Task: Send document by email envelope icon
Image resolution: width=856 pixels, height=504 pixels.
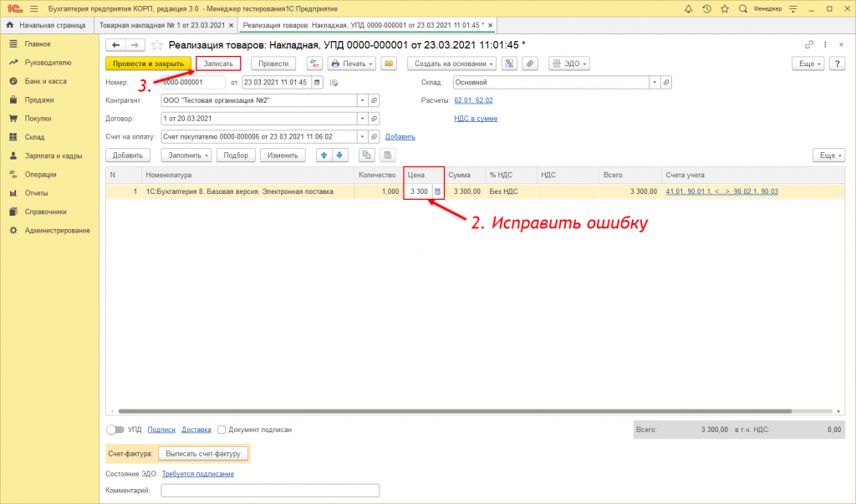Action: [x=389, y=64]
